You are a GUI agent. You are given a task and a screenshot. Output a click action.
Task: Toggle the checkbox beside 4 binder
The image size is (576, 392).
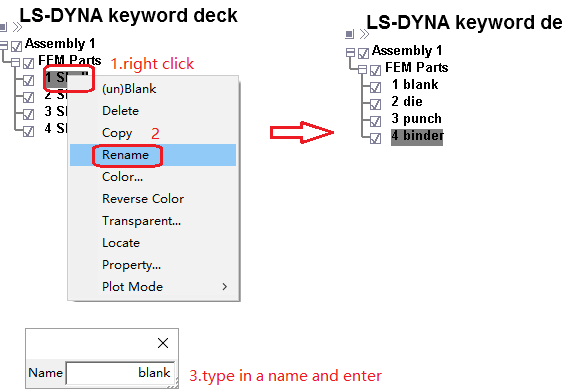click(375, 138)
